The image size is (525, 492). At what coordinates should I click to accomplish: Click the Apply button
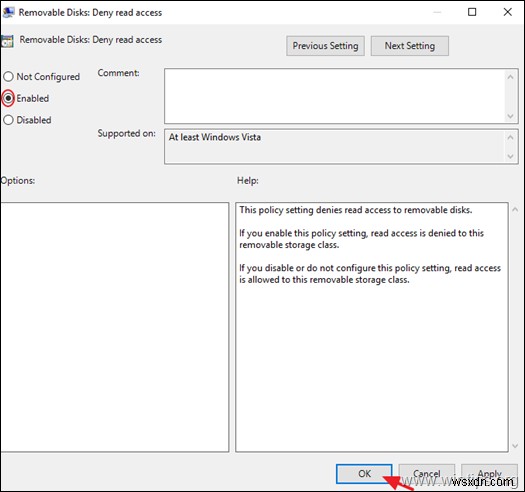[x=489, y=474]
